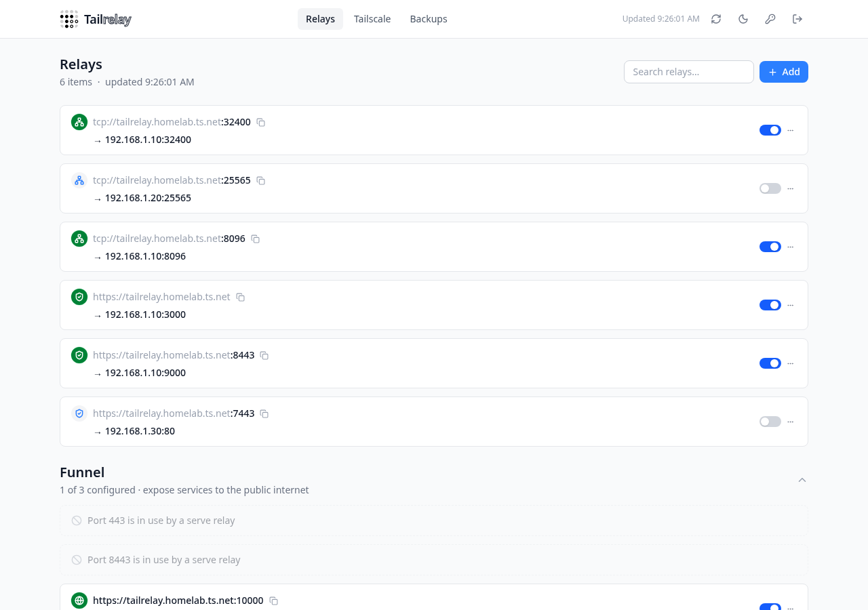Click the target 192.168.1.30:80
The image size is (868, 610).
tap(140, 431)
